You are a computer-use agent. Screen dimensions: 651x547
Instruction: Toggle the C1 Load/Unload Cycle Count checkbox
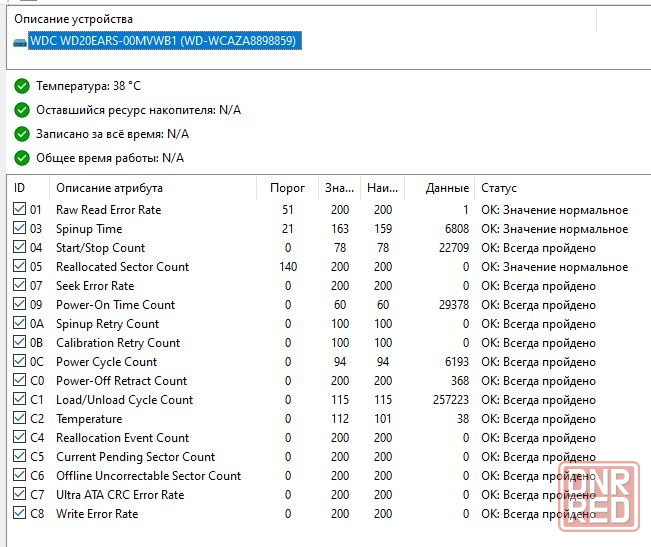[20, 399]
